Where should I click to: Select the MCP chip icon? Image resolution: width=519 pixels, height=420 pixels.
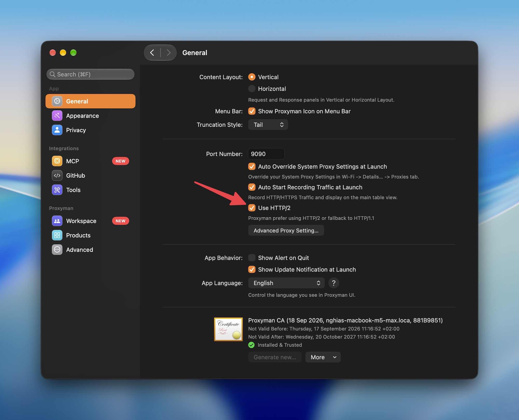pyautogui.click(x=57, y=161)
